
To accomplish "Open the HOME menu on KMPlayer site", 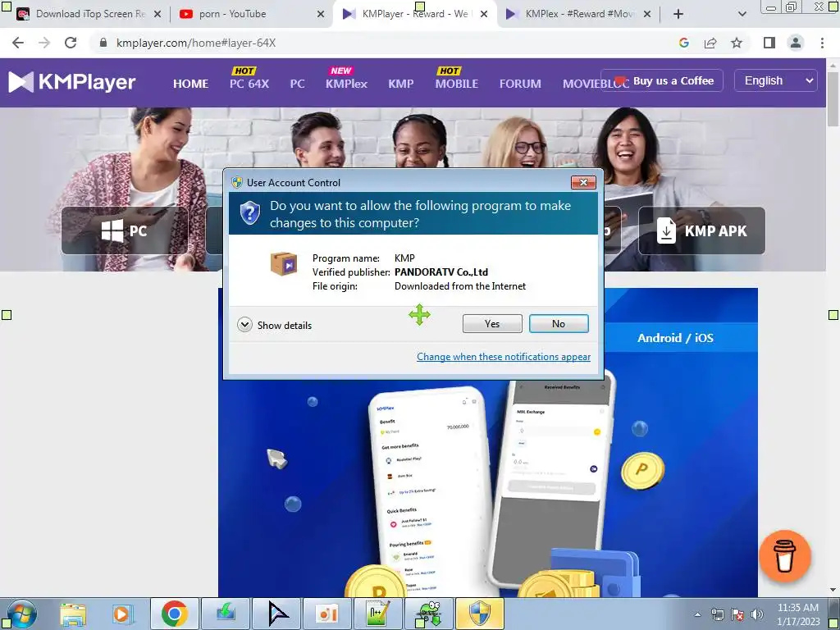I will point(190,84).
